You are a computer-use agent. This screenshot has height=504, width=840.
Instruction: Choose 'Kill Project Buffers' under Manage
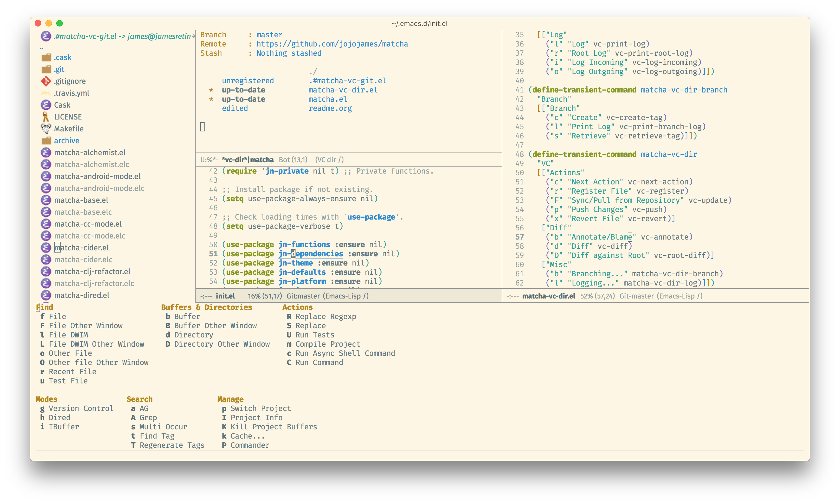pyautogui.click(x=274, y=427)
